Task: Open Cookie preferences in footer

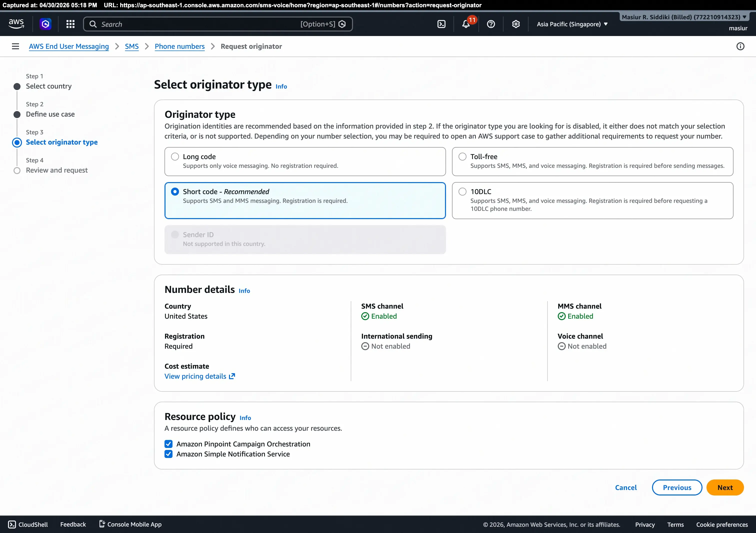Action: click(x=722, y=524)
